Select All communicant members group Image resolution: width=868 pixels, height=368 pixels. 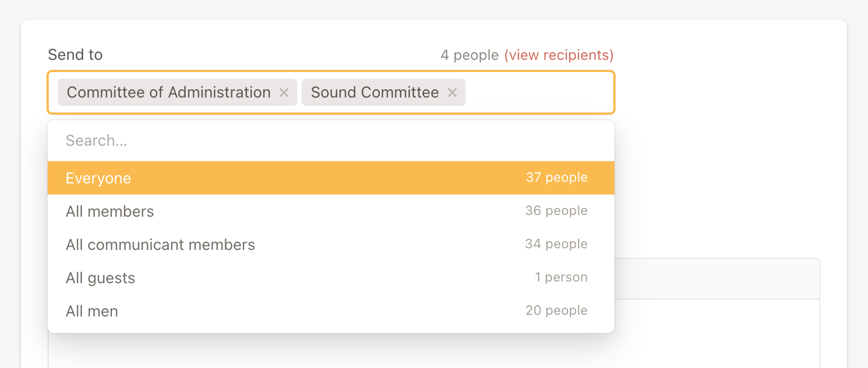161,244
